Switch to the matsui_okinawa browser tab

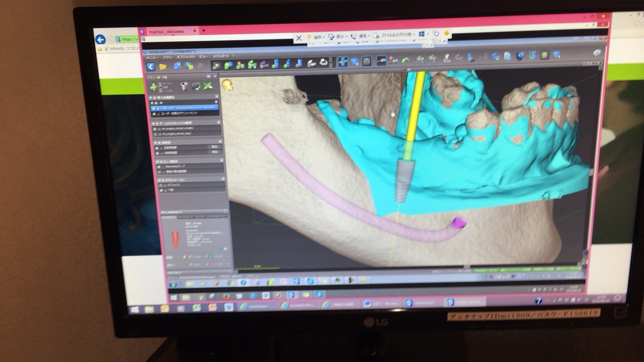point(166,32)
